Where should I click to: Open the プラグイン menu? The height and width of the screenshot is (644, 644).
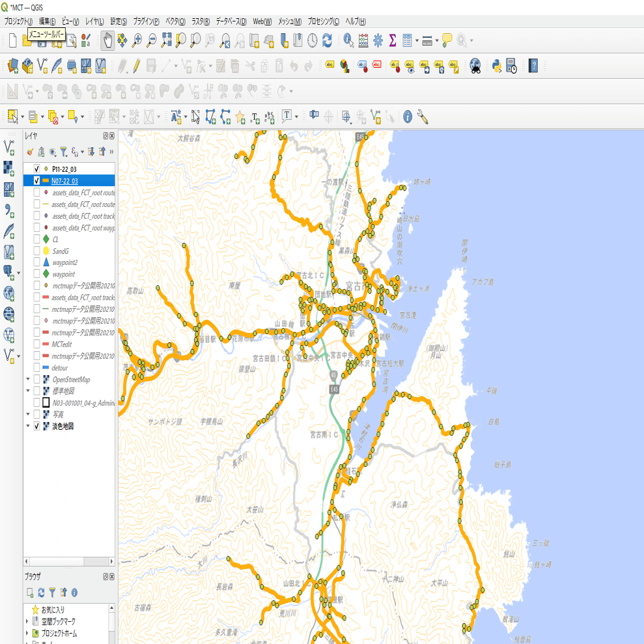tap(147, 21)
